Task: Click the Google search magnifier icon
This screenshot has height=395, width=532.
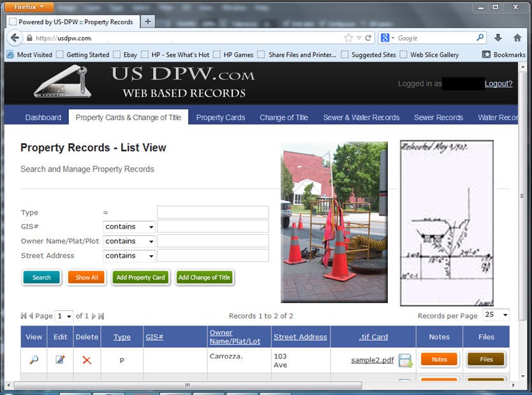Action: pos(480,37)
